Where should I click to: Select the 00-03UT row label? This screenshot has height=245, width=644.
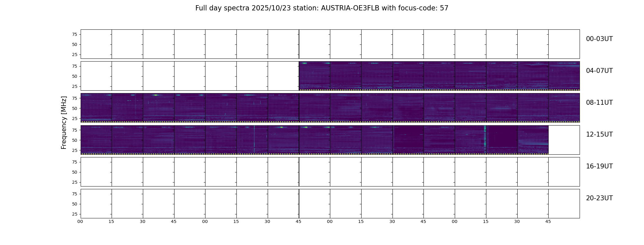(599, 39)
